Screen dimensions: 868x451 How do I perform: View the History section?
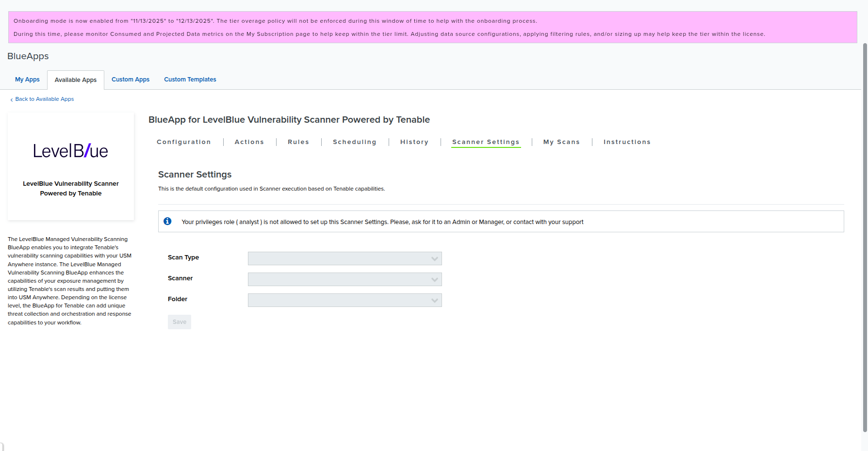(414, 142)
